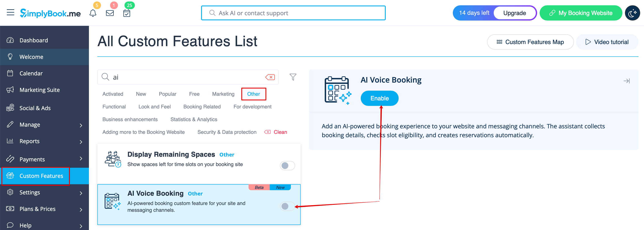
Task: Open the Custom Features Map
Action: click(530, 42)
